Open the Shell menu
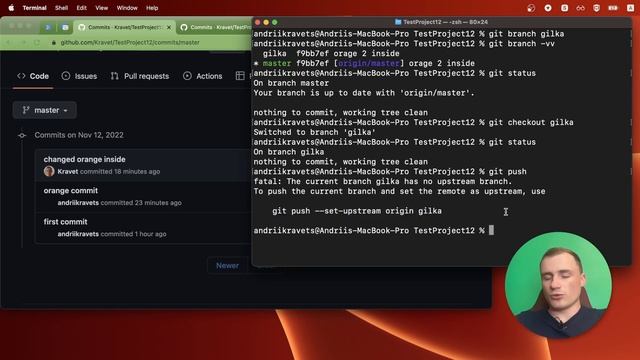Image resolution: width=640 pixels, height=360 pixels. click(x=61, y=8)
